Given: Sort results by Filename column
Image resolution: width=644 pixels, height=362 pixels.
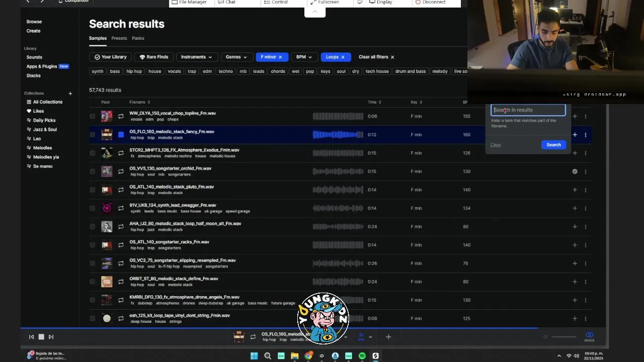Looking at the screenshot, I should [139, 102].
